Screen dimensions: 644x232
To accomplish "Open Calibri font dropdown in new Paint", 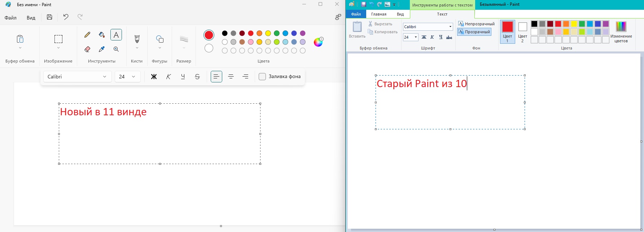I will pyautogui.click(x=77, y=77).
